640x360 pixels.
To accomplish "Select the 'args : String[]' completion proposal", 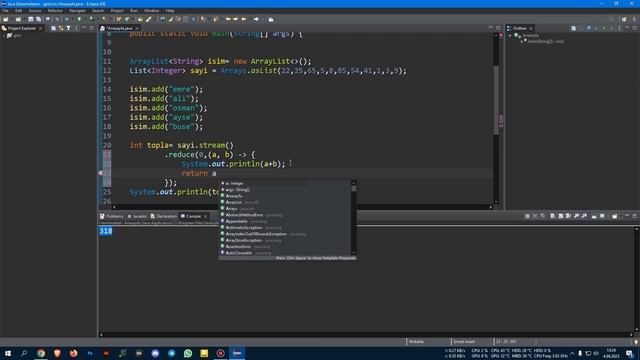I will (x=285, y=190).
